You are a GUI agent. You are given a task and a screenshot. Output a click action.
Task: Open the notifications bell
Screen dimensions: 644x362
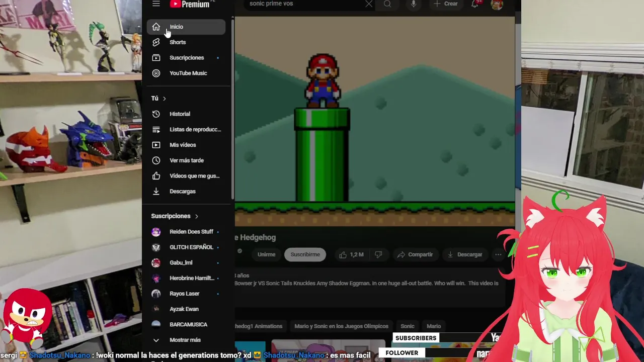[474, 4]
